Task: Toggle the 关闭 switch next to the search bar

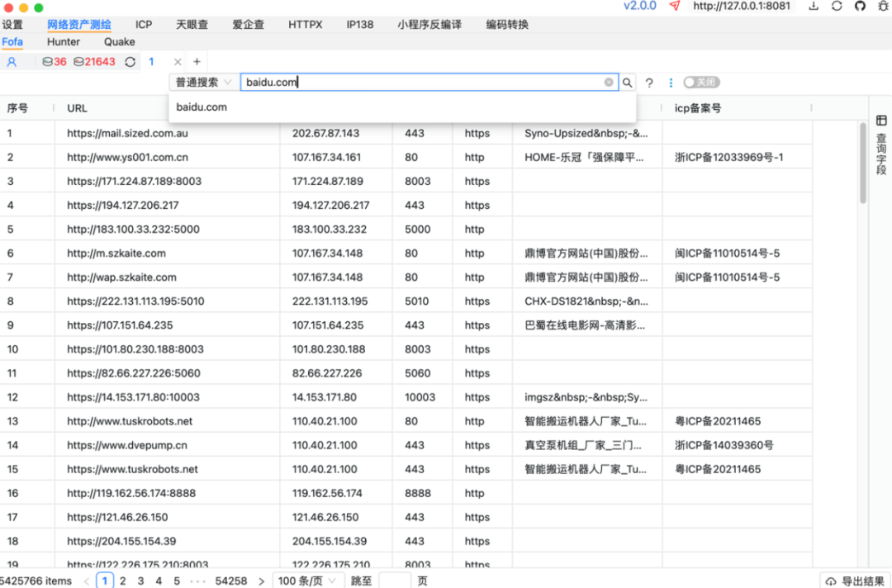Action: (x=702, y=83)
